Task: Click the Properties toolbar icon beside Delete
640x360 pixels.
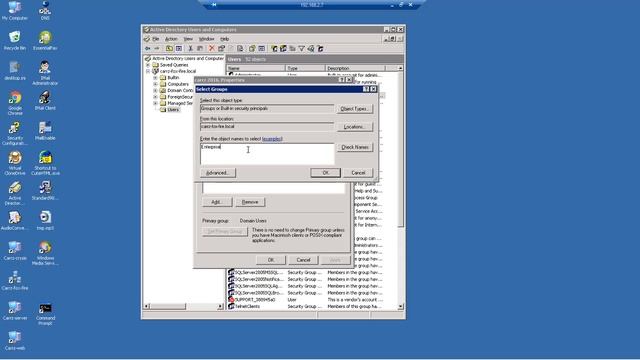Action: pos(221,49)
